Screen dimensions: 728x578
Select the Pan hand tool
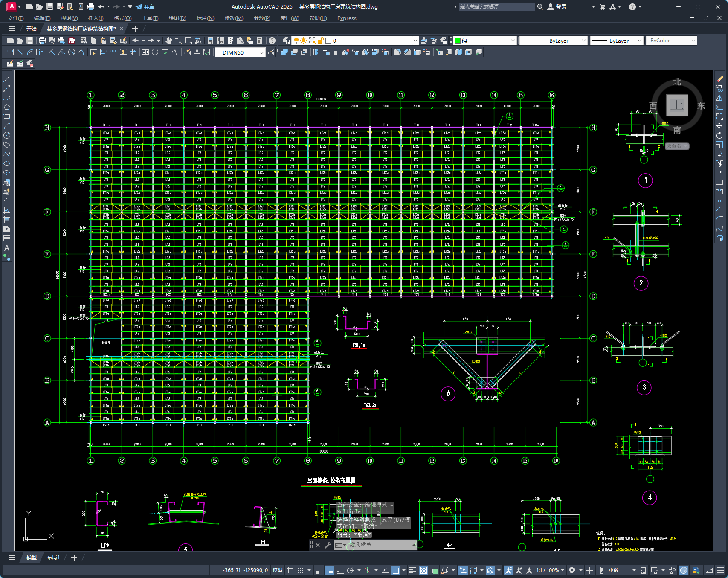[169, 41]
